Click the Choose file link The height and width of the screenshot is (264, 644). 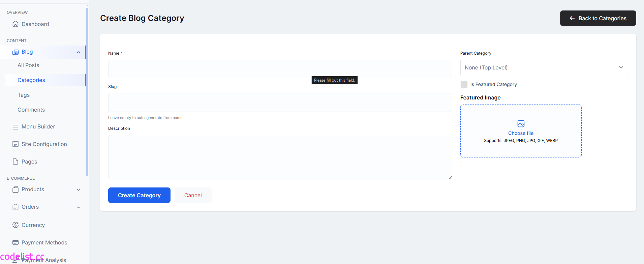pyautogui.click(x=521, y=133)
